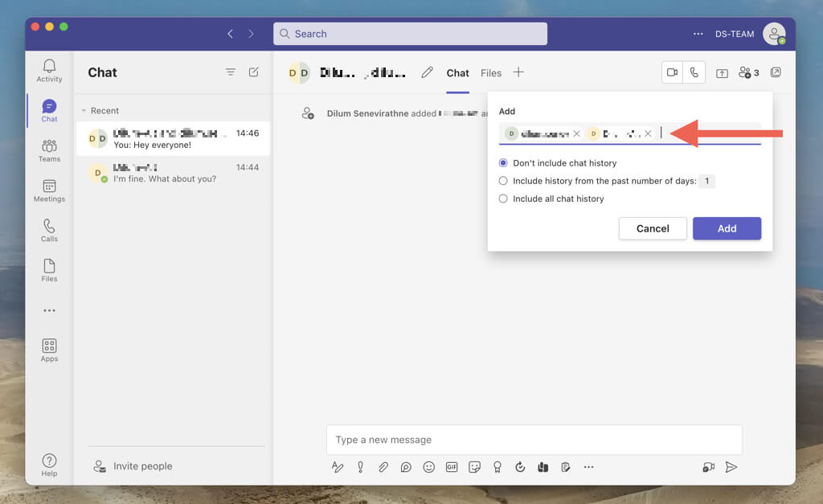Open the Praise badge icon
The width and height of the screenshot is (823, 504).
(497, 467)
